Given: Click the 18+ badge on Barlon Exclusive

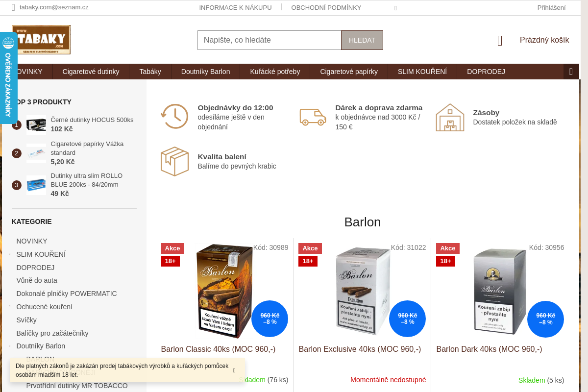Looking at the screenshot, I should [308, 261].
